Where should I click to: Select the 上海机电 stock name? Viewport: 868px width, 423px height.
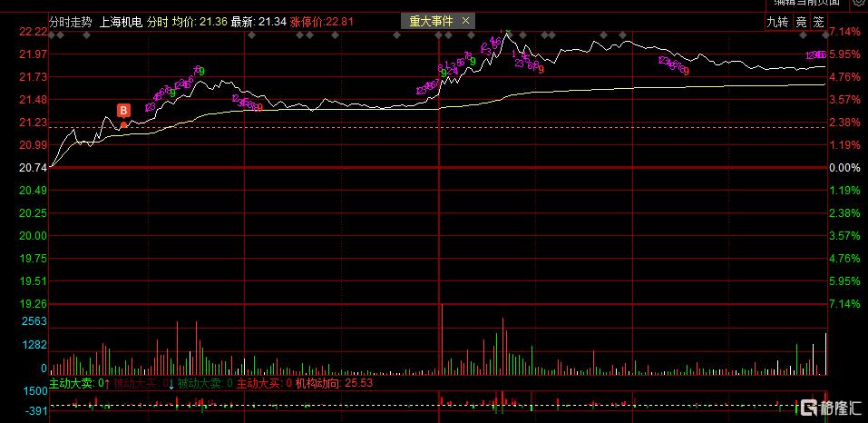[121, 22]
